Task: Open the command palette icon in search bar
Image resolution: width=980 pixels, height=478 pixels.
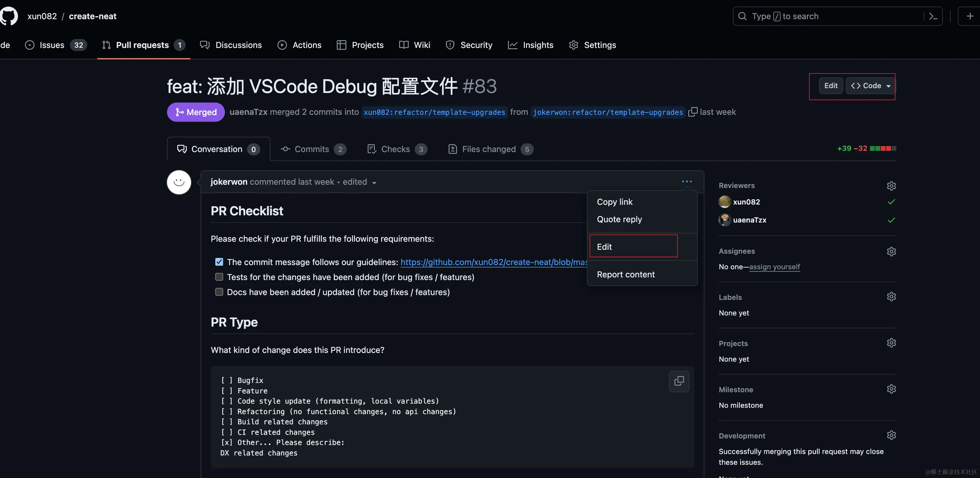Action: [x=933, y=16]
